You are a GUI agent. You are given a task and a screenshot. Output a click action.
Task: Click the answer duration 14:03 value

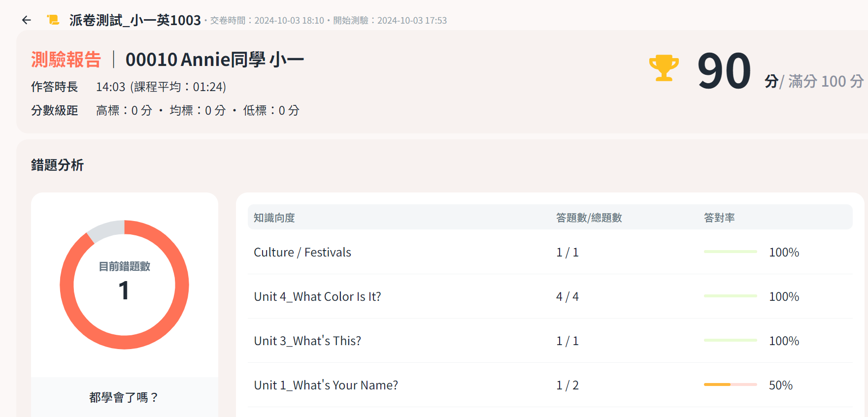coord(111,87)
